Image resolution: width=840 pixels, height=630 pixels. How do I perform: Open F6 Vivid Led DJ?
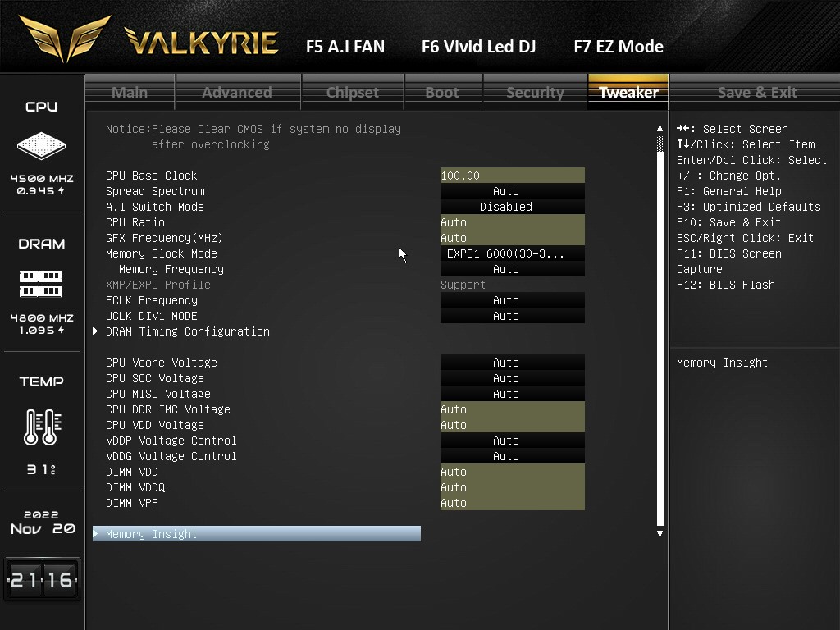[x=478, y=47]
